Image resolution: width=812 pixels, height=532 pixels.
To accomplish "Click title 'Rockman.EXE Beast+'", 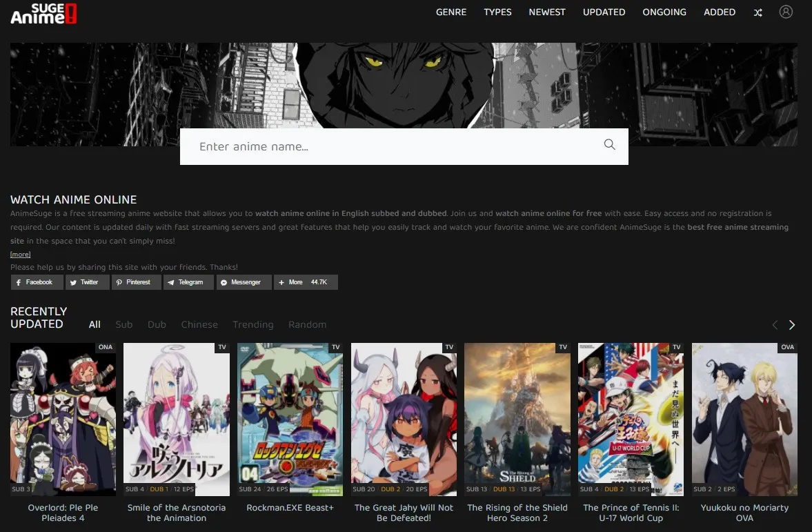I will [x=290, y=508].
